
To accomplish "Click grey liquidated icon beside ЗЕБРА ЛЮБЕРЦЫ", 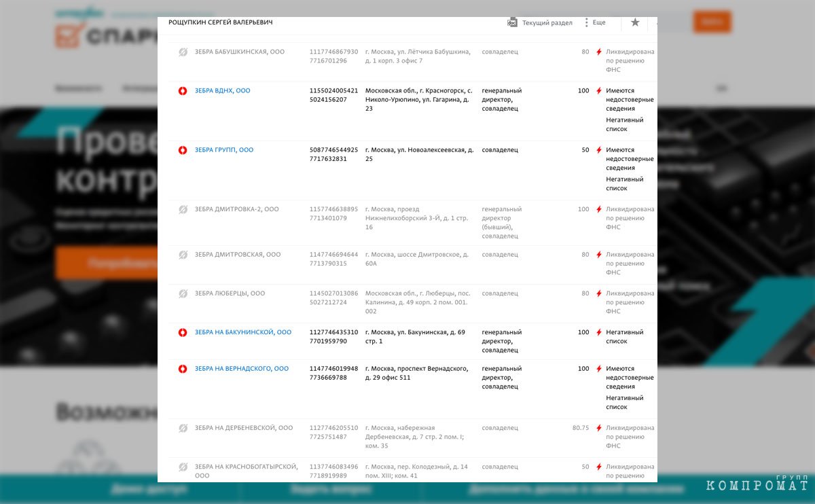I will [x=183, y=293].
